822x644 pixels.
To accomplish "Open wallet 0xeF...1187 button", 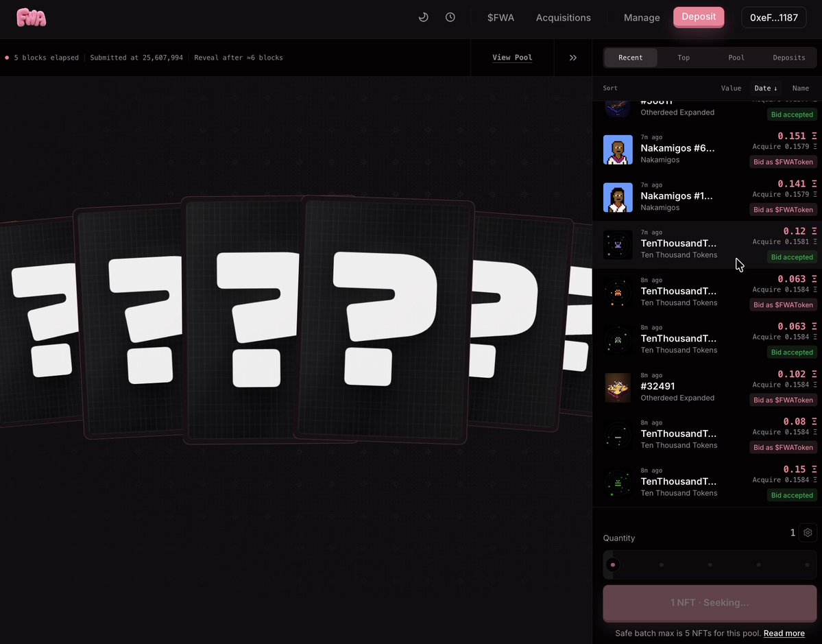I will [774, 17].
